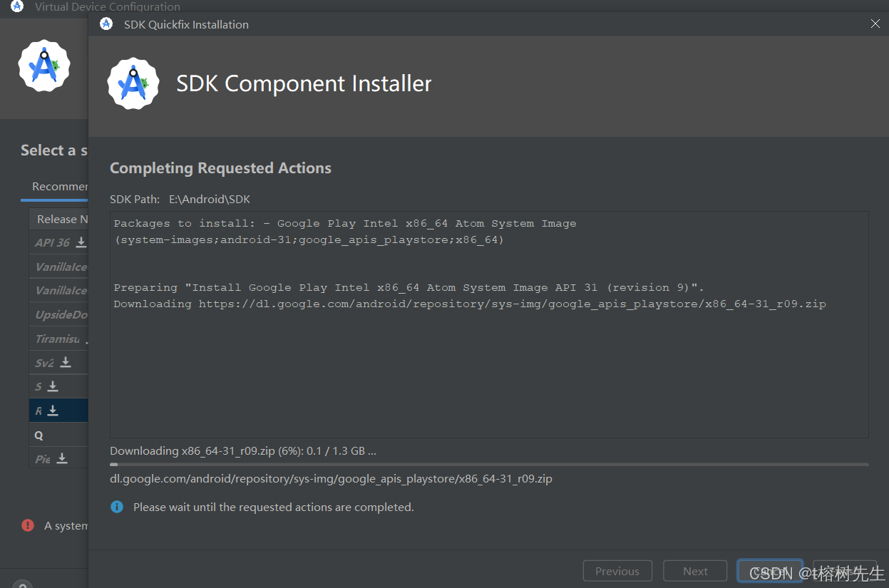Click inside the installation log text area

(489, 324)
